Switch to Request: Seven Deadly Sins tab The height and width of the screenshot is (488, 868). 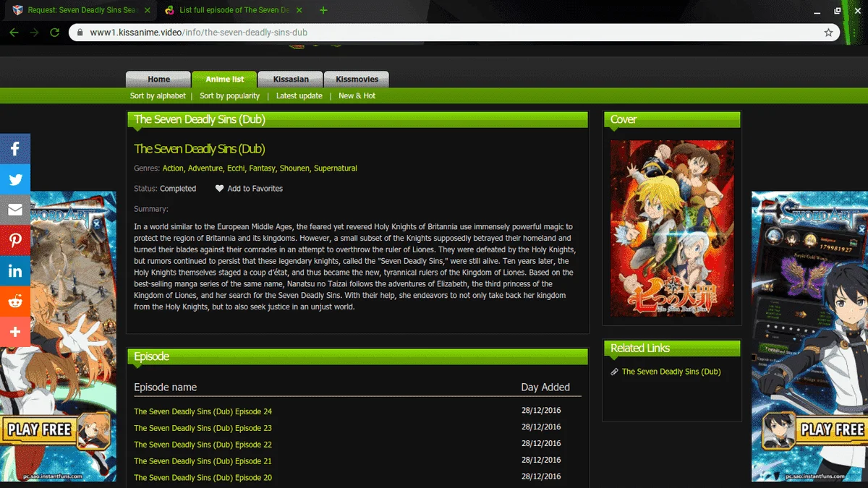coord(80,10)
